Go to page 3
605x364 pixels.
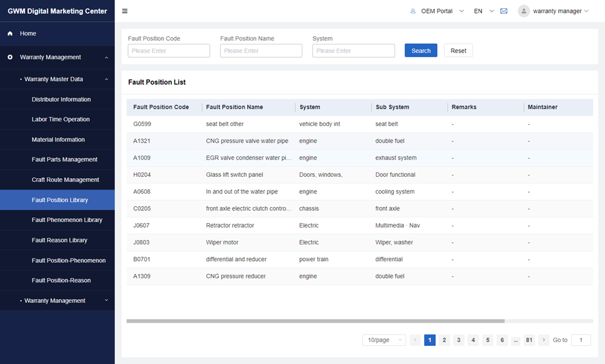click(459, 340)
